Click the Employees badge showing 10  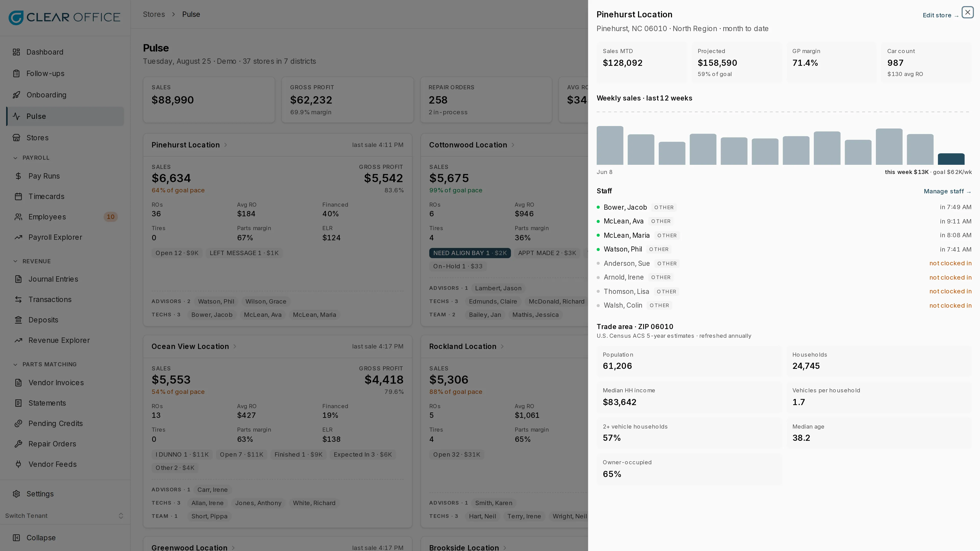(110, 217)
